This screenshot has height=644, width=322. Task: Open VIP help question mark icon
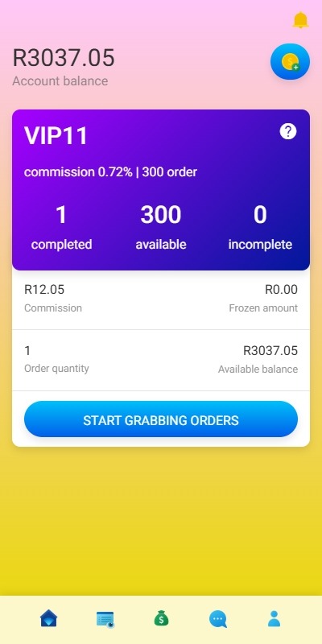[288, 131]
